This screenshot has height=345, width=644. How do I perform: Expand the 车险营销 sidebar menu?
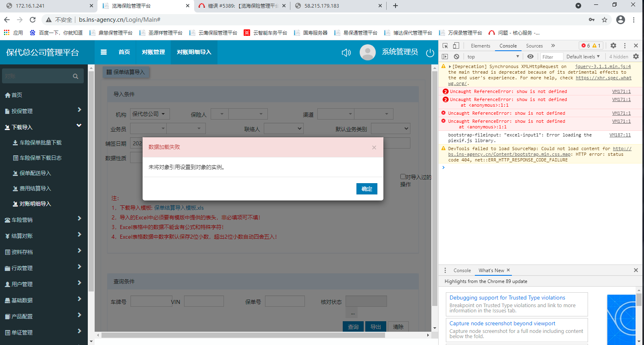point(43,219)
